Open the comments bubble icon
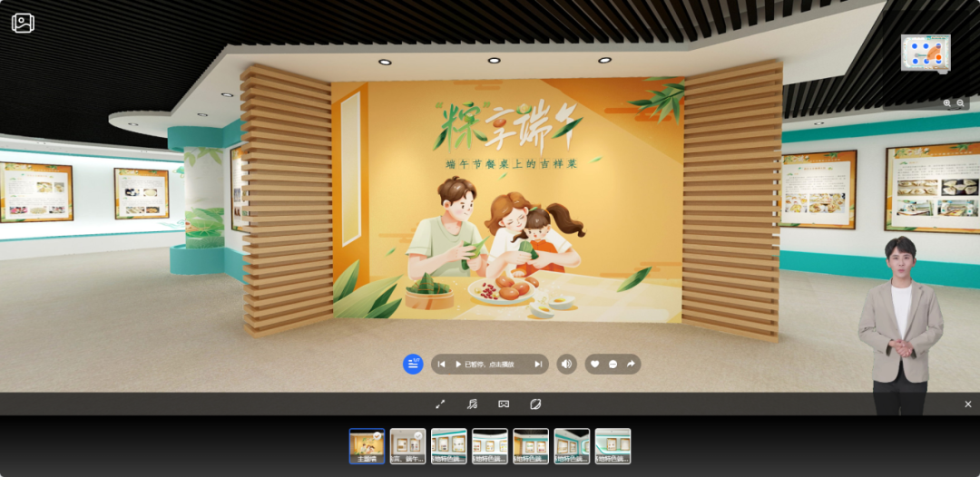The image size is (980, 477). tap(612, 365)
